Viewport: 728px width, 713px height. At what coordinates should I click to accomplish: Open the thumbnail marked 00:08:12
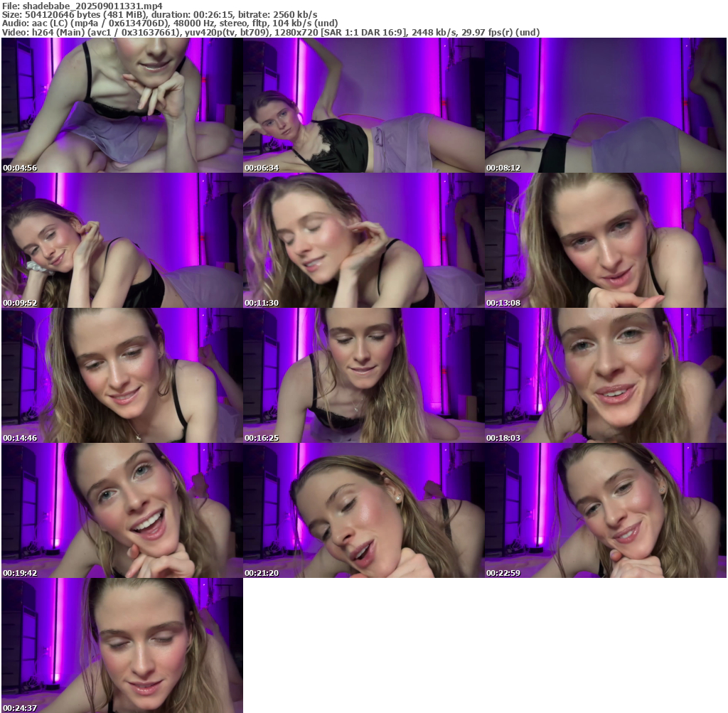coord(605,105)
